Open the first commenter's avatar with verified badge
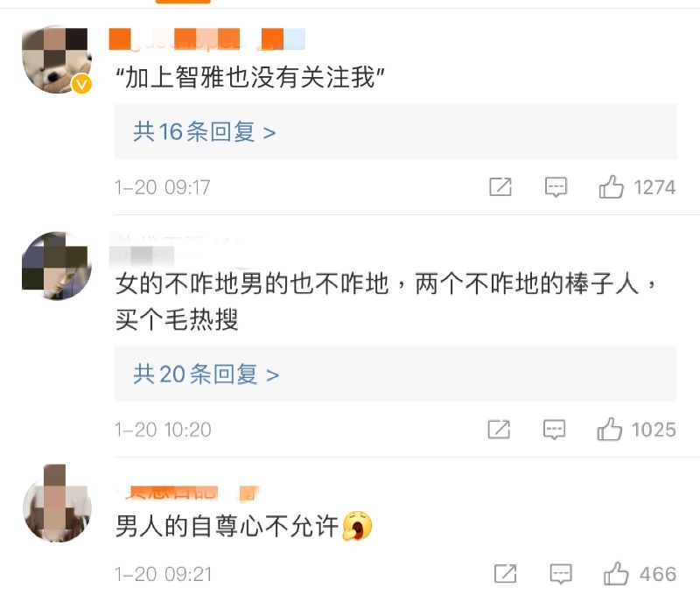 pos(55,59)
